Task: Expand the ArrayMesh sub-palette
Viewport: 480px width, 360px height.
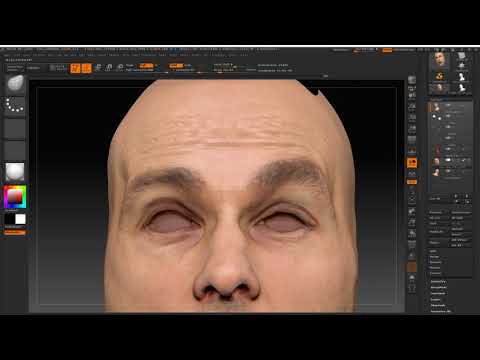Action: (x=438, y=287)
